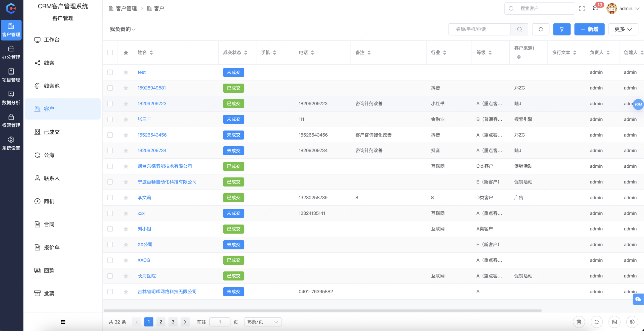Open customer detail for 李文莉
The image size is (644, 331).
coord(144,198)
